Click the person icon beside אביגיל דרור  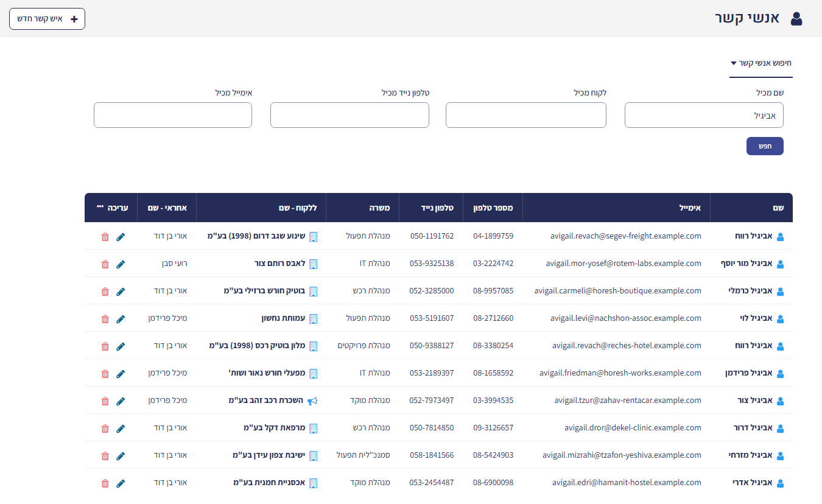click(781, 429)
